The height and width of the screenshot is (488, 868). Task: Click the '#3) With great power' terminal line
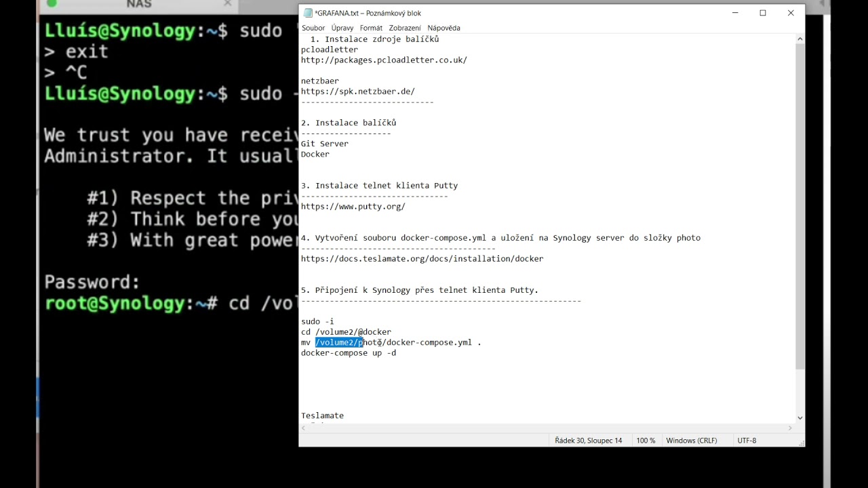point(193,240)
